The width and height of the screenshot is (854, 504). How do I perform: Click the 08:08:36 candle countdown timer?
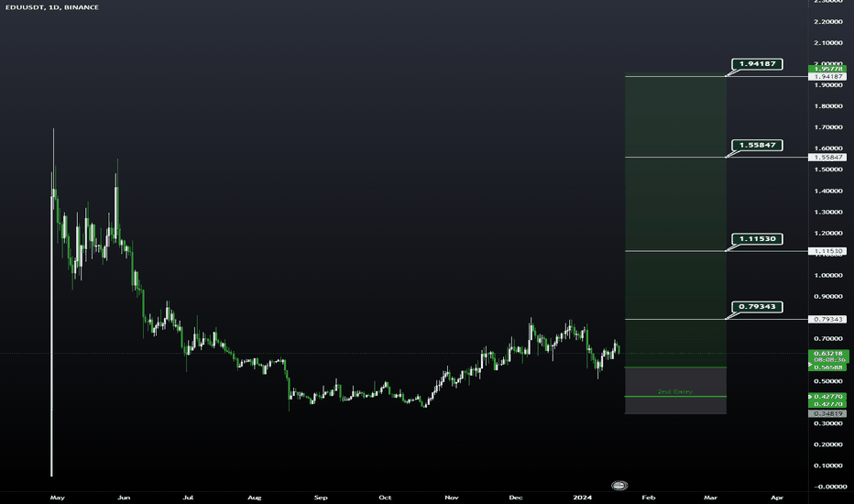pyautogui.click(x=827, y=359)
